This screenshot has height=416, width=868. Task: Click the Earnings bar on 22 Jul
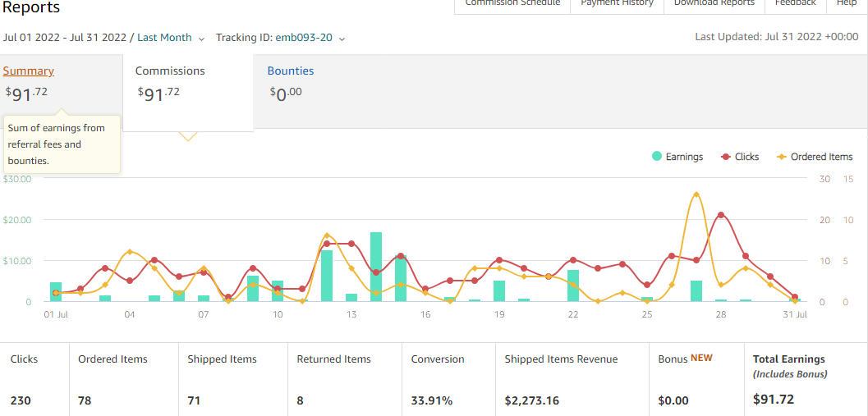click(573, 286)
